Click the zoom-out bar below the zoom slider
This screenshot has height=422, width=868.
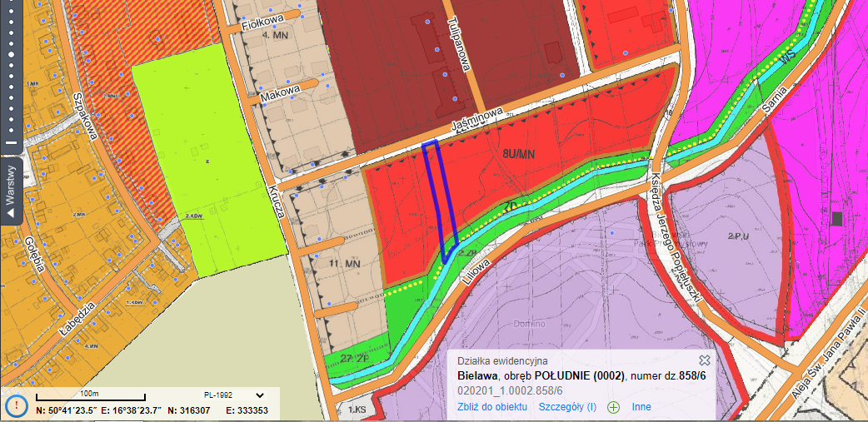pos(12,143)
